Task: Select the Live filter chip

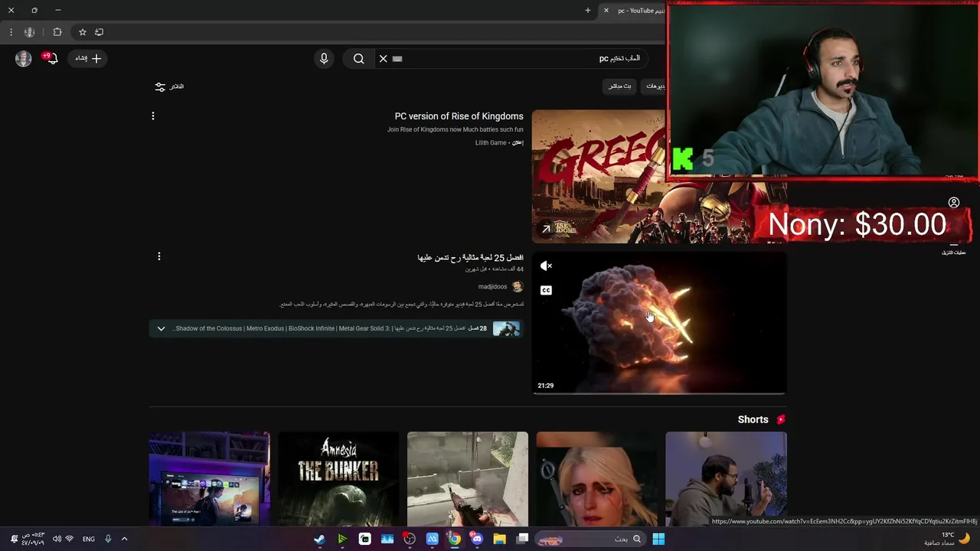Action: (x=620, y=86)
